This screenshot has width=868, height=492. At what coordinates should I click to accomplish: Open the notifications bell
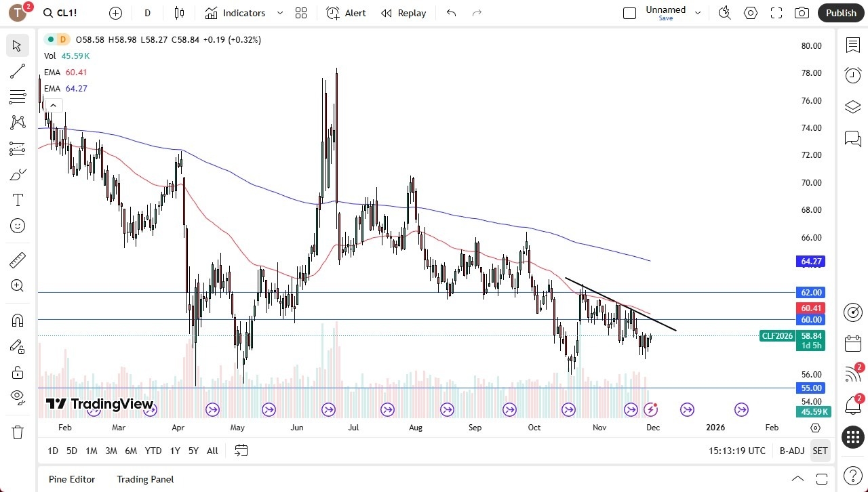852,405
